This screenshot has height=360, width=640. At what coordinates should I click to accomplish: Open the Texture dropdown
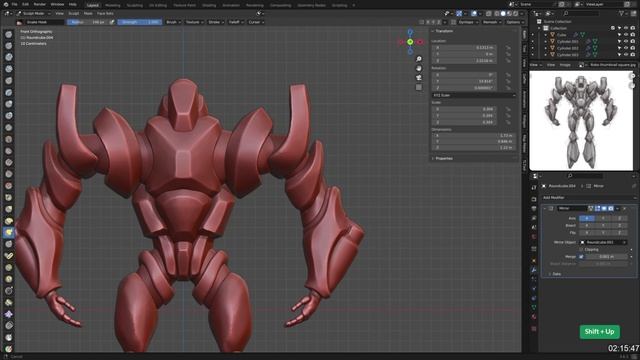pyautogui.click(x=194, y=22)
